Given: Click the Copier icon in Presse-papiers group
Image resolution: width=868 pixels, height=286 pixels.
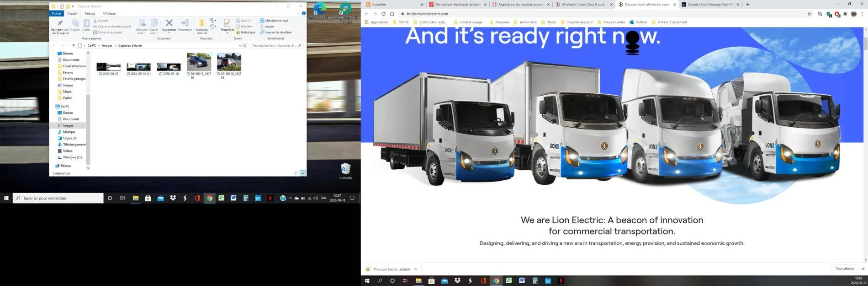Looking at the screenshot, I should click(x=75, y=23).
